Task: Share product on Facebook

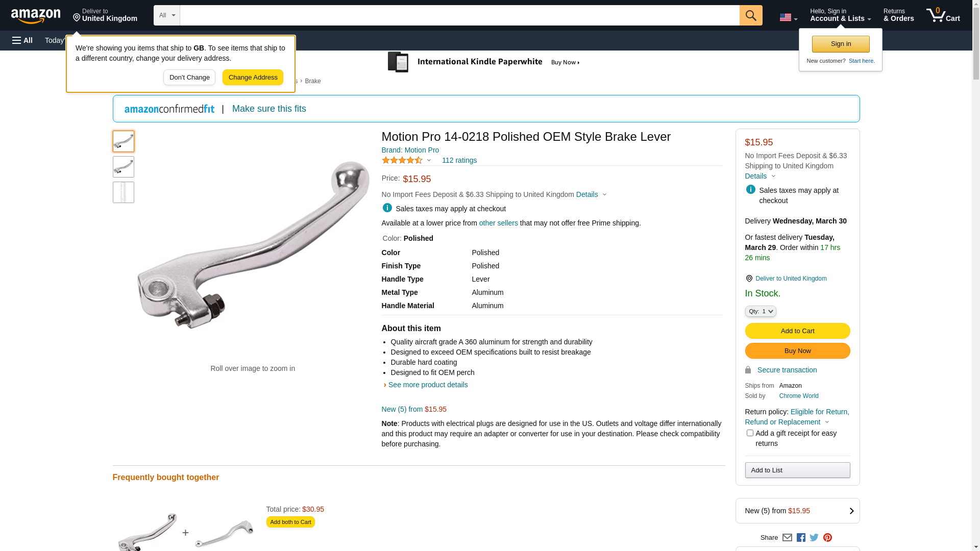Action: pos(801,537)
